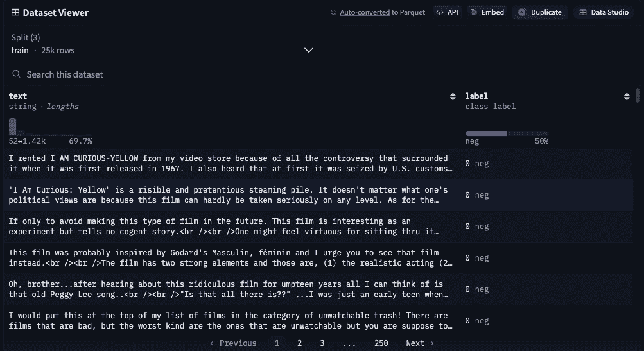Click the Auto-converted refresh icon
Viewport: 644px width, 351px height.
333,12
